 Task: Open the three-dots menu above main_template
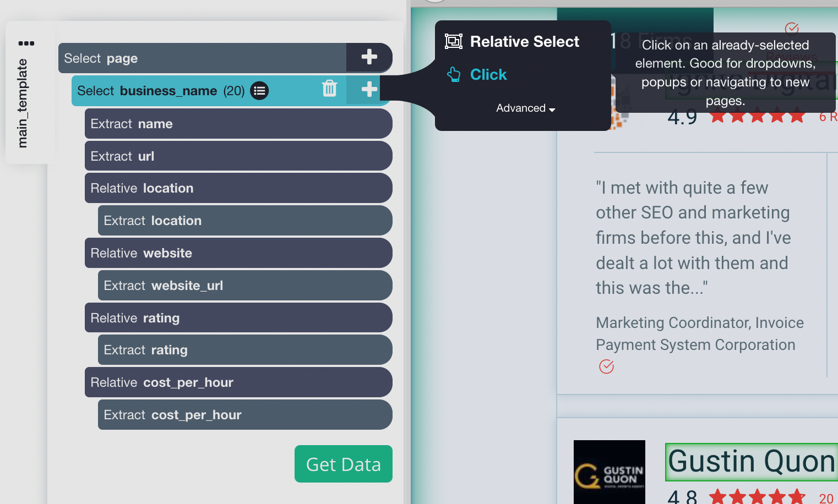click(26, 43)
